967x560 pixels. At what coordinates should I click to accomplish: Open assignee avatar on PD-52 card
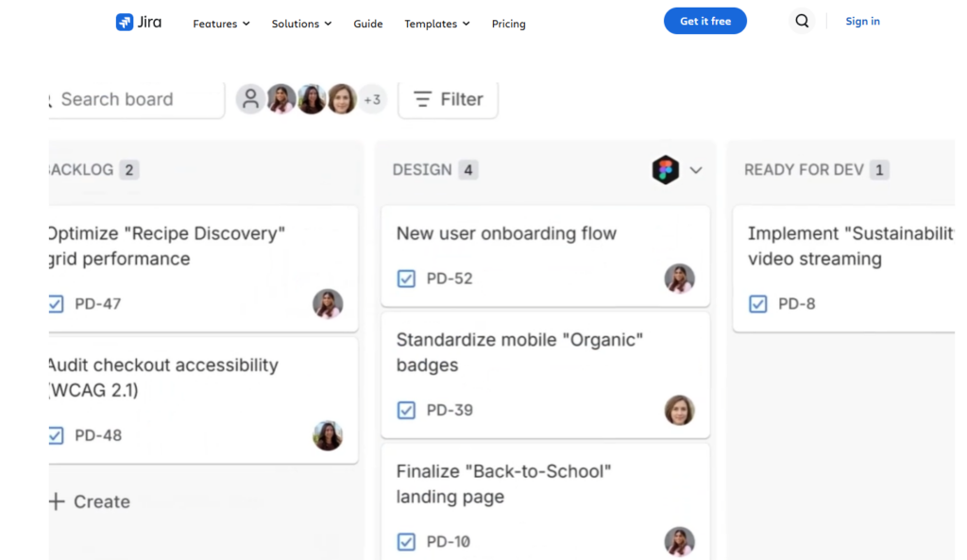(x=680, y=279)
